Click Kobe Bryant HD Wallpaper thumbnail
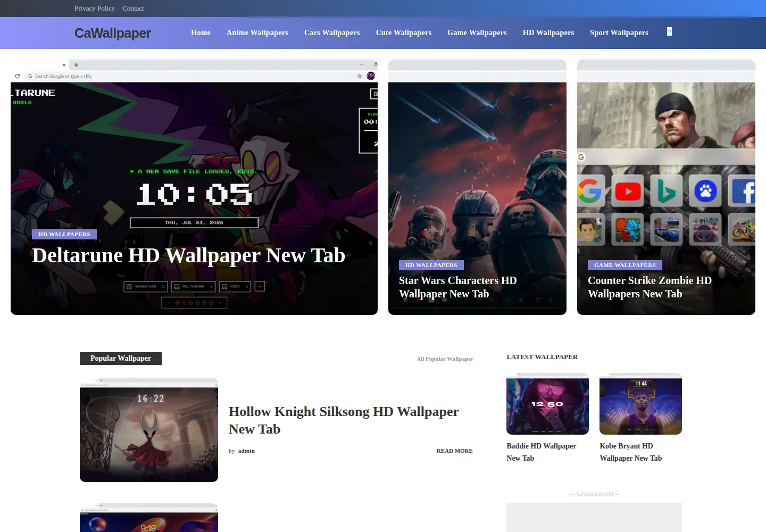 click(640, 404)
